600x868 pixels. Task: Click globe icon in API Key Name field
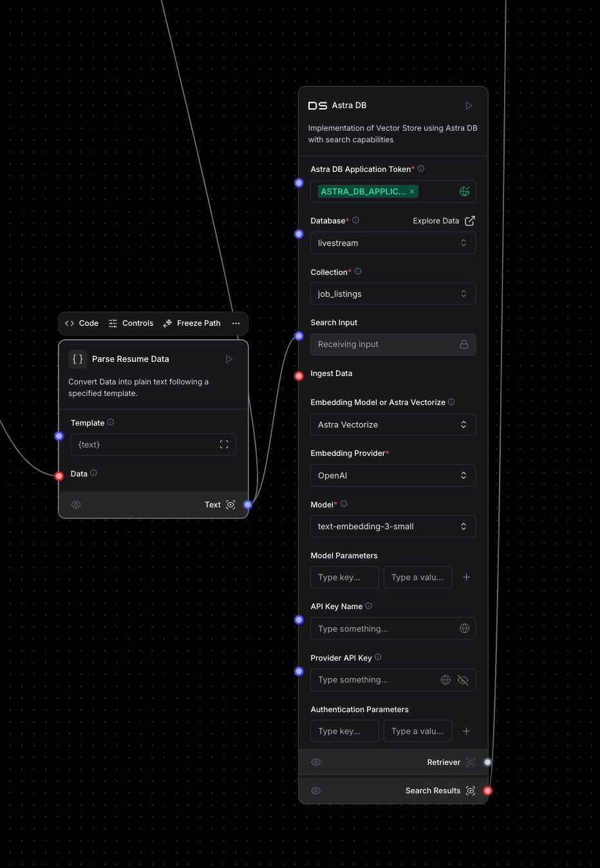(x=464, y=628)
